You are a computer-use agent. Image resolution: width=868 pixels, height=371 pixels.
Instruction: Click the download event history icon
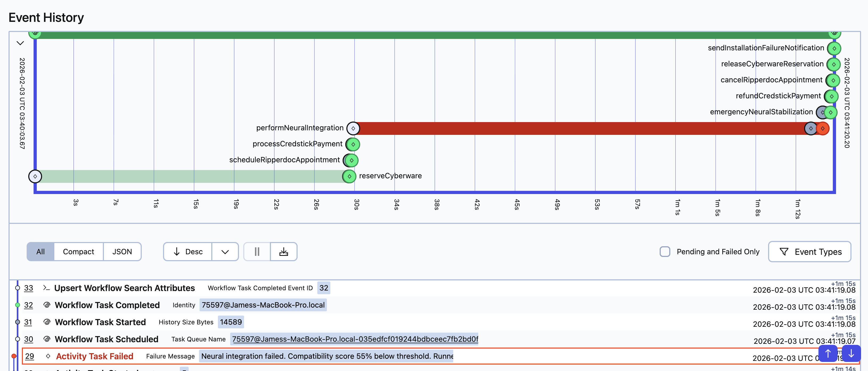tap(283, 251)
